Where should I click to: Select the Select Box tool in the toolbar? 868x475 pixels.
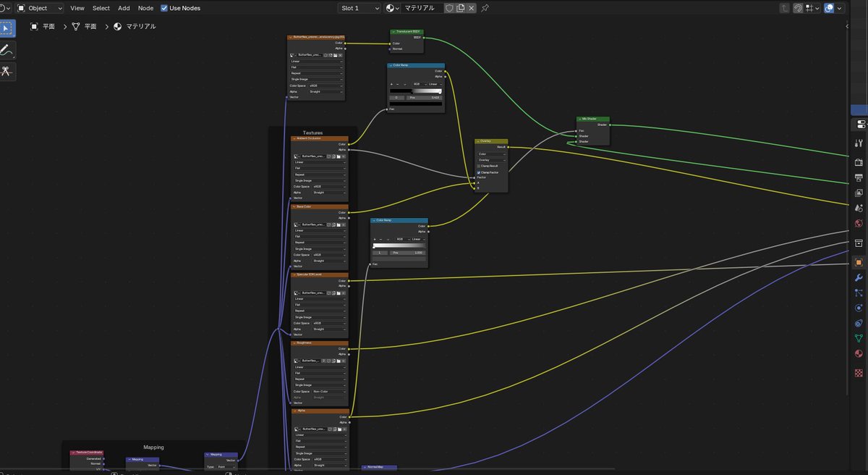(7, 29)
